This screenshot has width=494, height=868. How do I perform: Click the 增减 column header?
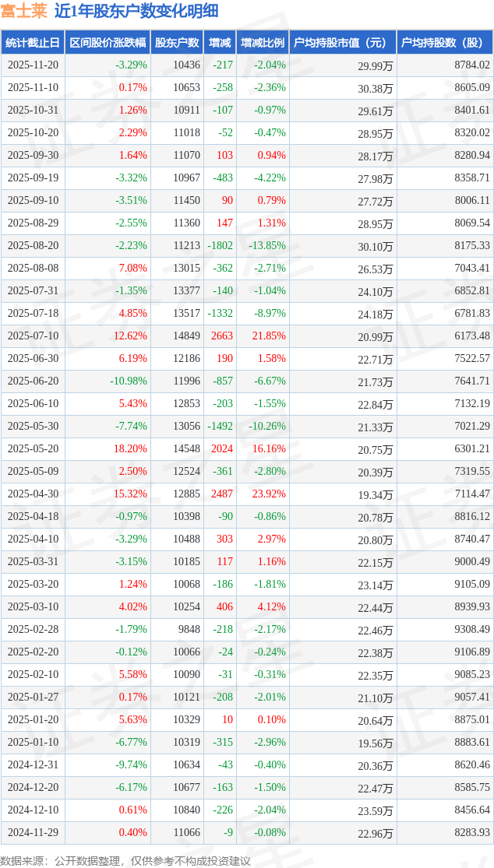pos(221,43)
